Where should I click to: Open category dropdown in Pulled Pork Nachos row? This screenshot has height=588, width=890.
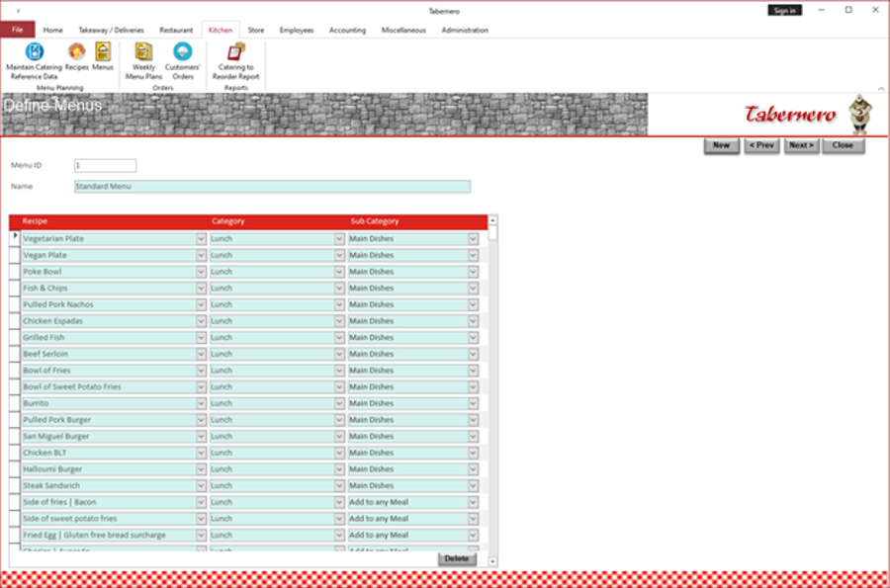339,305
